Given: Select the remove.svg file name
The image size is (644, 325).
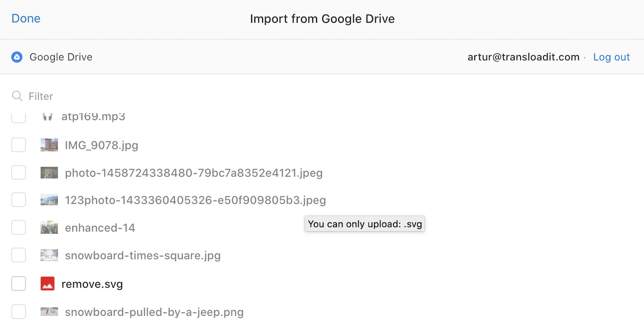Looking at the screenshot, I should click(x=92, y=284).
